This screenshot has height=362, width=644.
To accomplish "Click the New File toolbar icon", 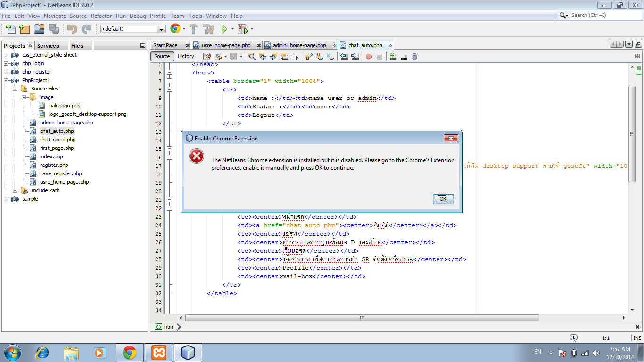I will (x=10, y=29).
